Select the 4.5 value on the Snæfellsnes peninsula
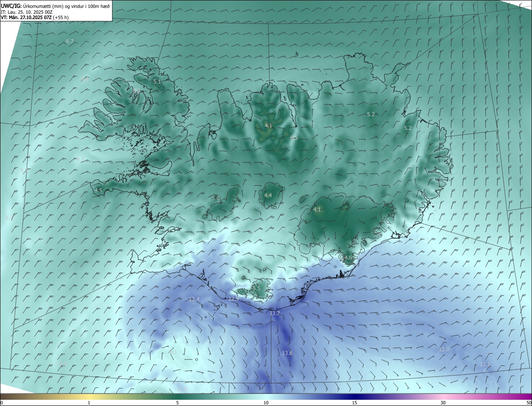The width and height of the screenshot is (532, 406). click(x=99, y=190)
